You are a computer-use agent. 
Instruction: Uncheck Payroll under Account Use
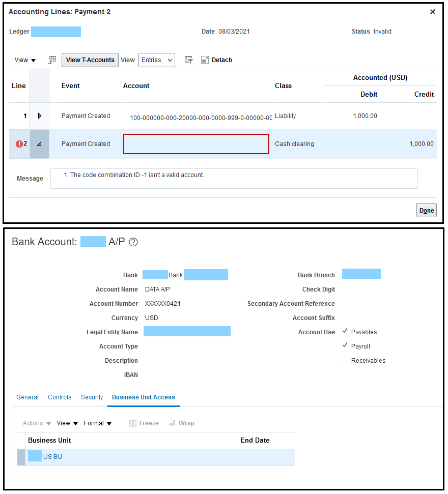(345, 346)
